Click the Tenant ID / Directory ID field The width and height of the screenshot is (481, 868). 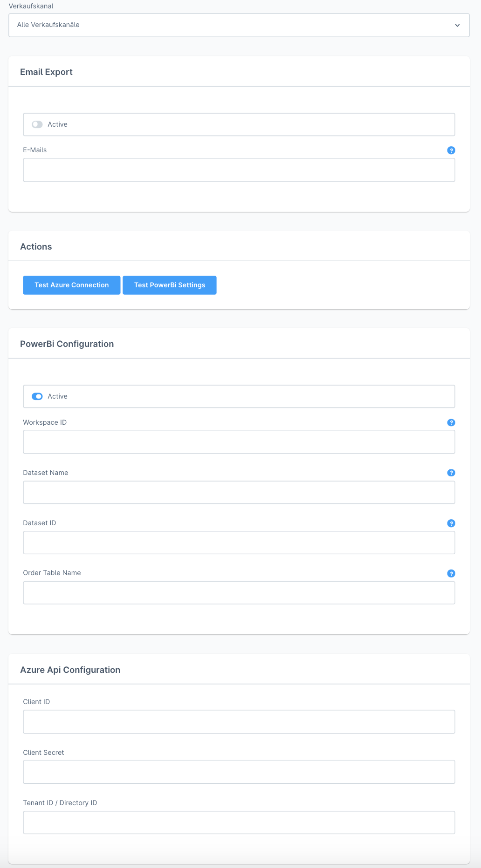coord(239,822)
